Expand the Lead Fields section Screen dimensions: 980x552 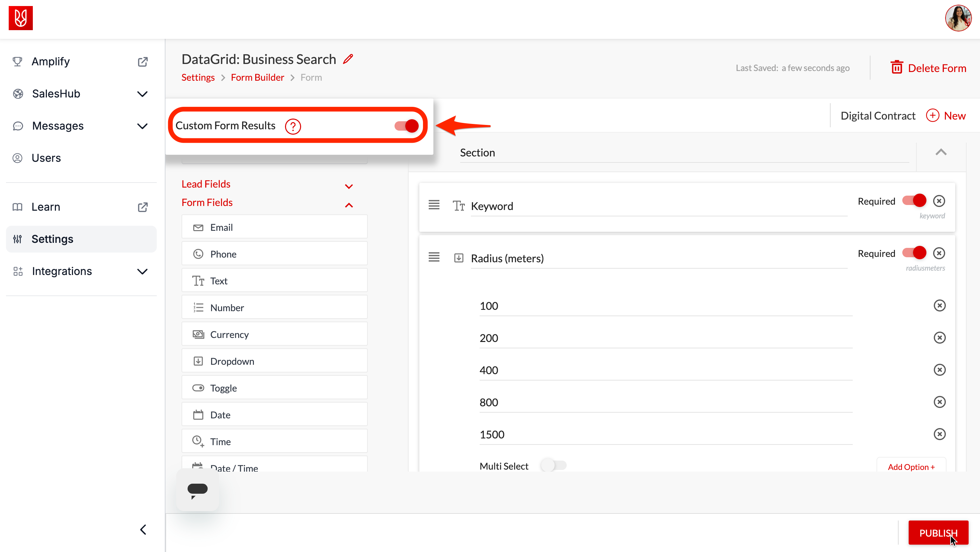(x=348, y=186)
